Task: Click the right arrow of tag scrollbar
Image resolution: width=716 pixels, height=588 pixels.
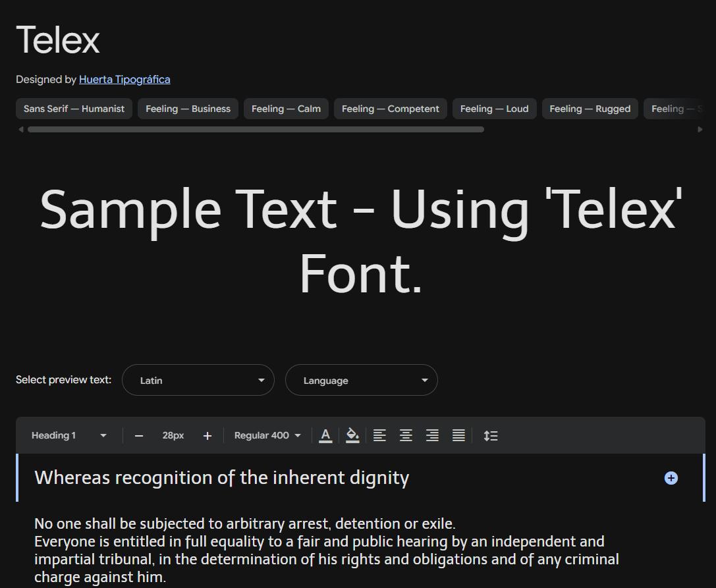Action: [x=700, y=130]
